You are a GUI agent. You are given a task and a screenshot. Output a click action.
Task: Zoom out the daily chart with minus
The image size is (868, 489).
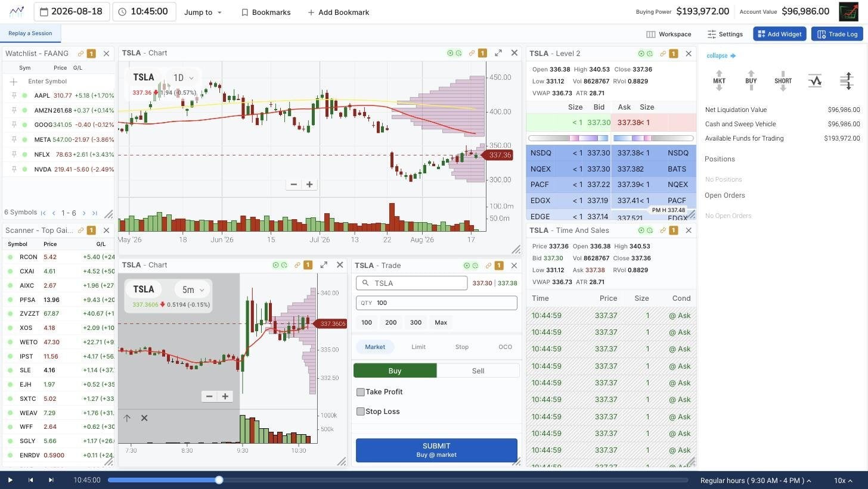(293, 185)
